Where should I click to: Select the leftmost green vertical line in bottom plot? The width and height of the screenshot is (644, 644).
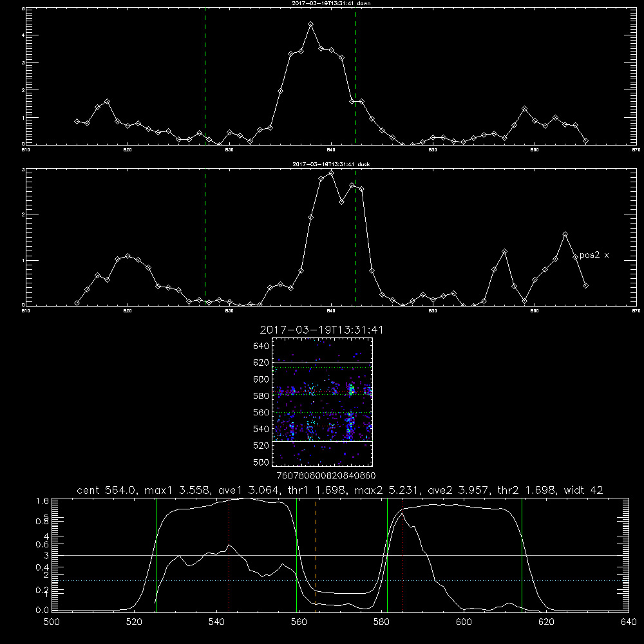pyautogui.click(x=156, y=554)
